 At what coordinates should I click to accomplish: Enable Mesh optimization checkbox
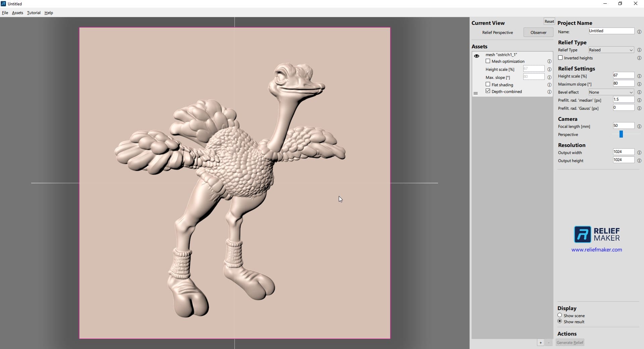488,61
